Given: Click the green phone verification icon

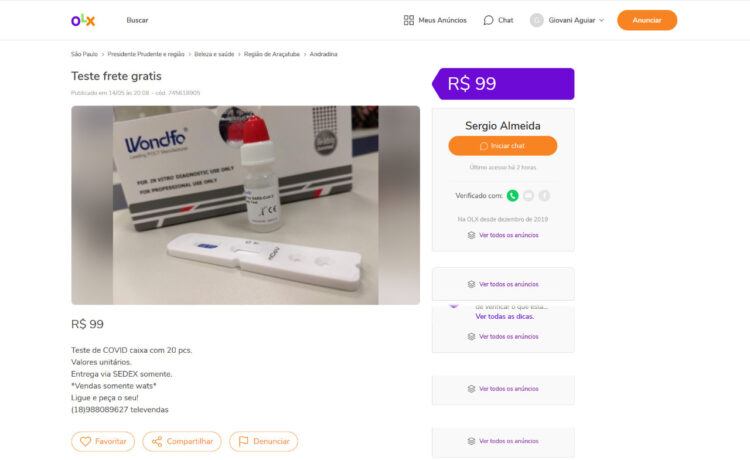Looking at the screenshot, I should pos(513,196).
